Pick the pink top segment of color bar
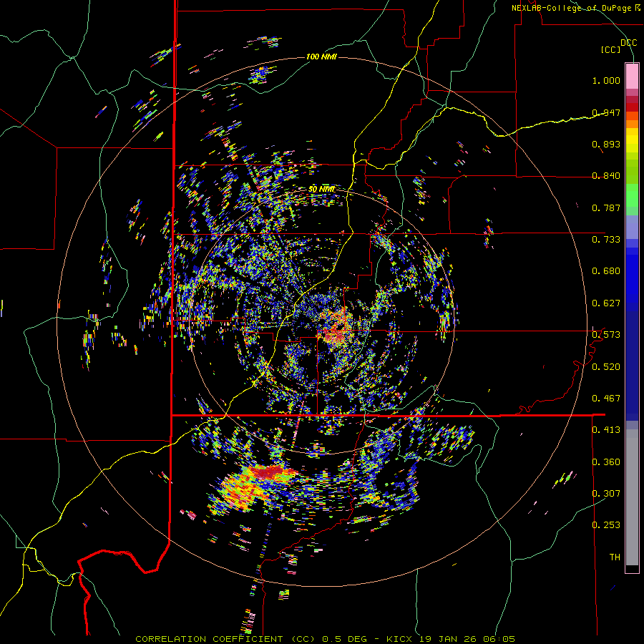The image size is (644, 644). [x=632, y=76]
